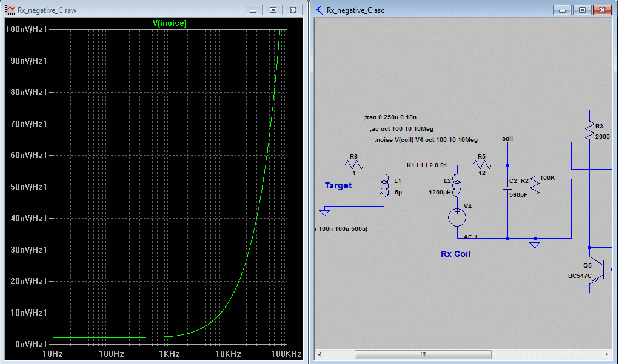
Task: Click the V(inoise) trace label
Action: [169, 23]
